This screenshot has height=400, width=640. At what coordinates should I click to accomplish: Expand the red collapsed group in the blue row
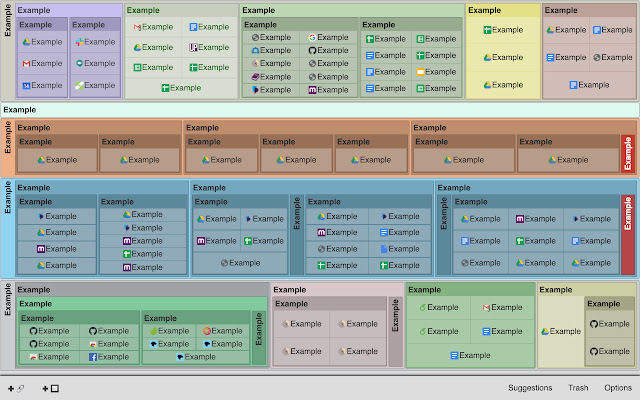628,235
